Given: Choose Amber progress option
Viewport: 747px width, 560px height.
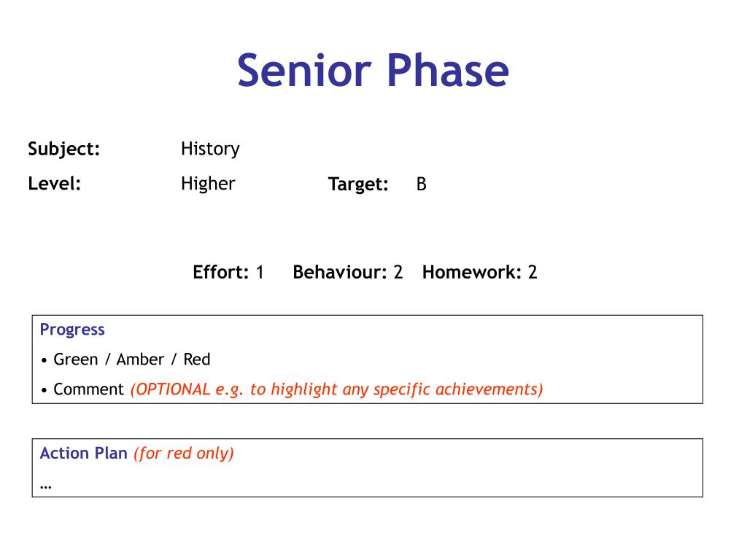Looking at the screenshot, I should [140, 359].
